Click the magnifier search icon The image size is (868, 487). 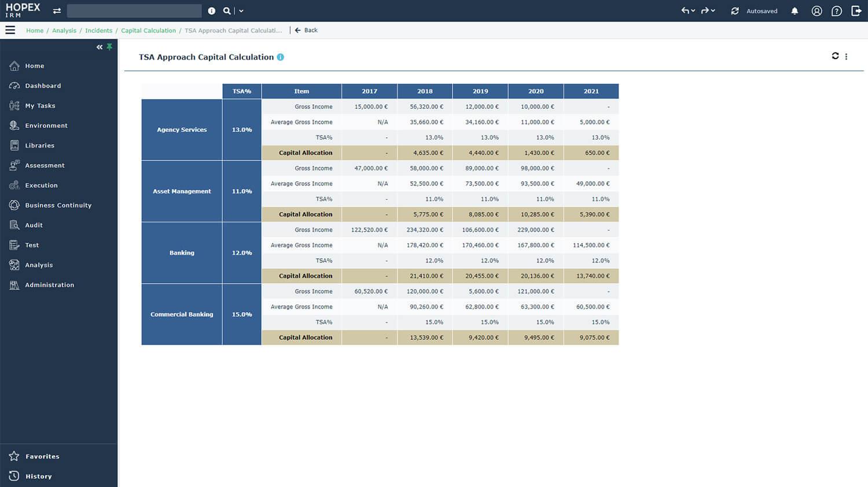click(227, 11)
